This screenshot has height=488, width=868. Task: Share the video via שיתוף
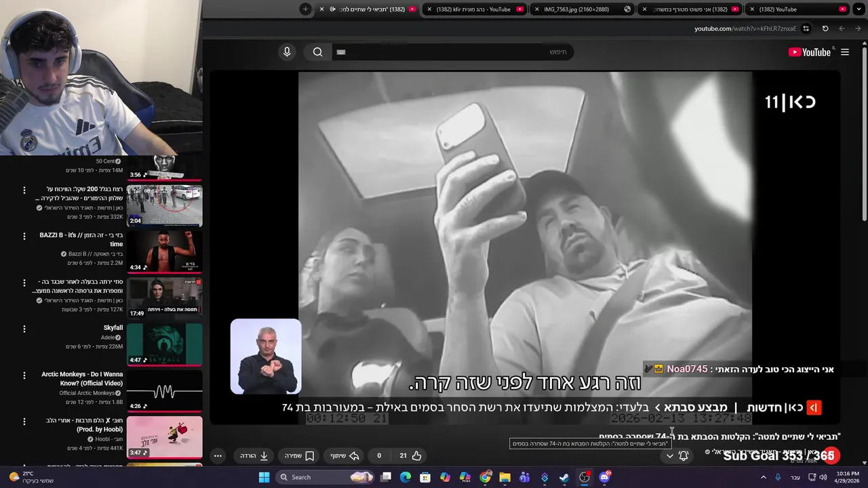pos(344,455)
